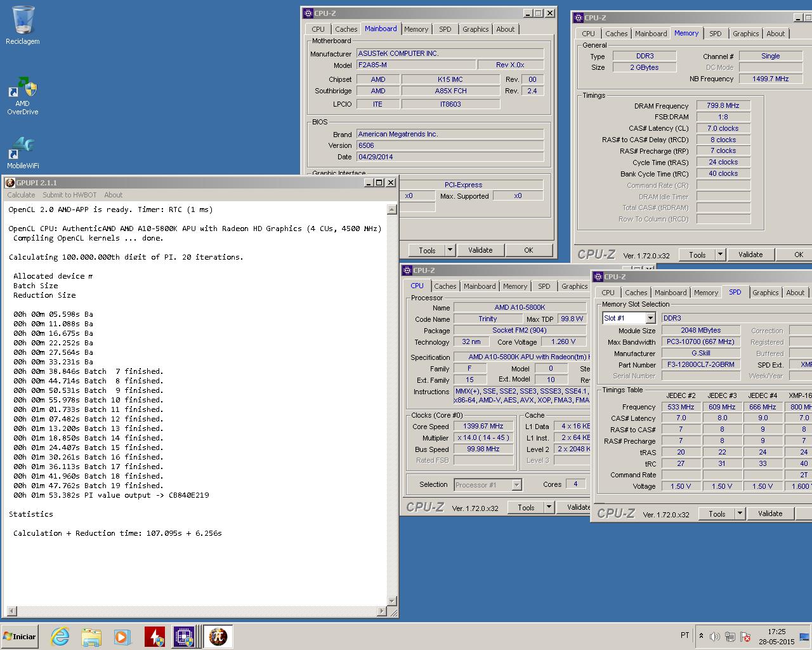Open the Calculate menu in GPUPI
Screen dimensions: 812x650
pyautogui.click(x=21, y=195)
